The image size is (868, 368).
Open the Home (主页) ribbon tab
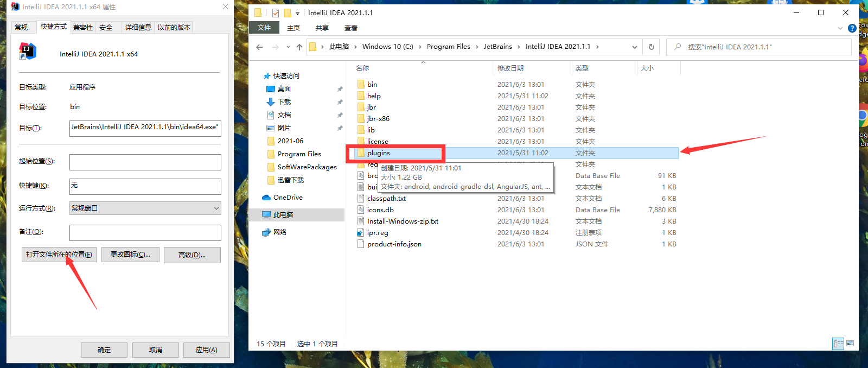(x=293, y=28)
